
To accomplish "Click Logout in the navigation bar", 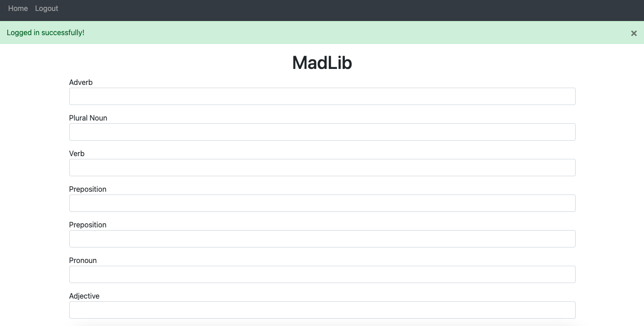I will coord(46,8).
